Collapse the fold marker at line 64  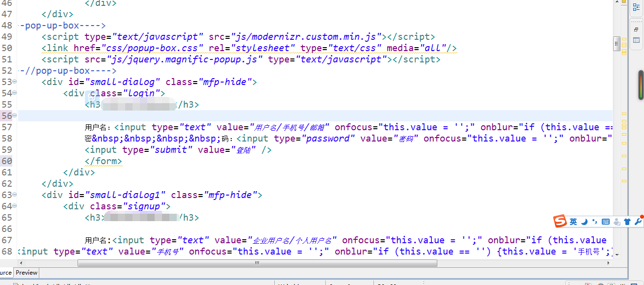point(14,206)
